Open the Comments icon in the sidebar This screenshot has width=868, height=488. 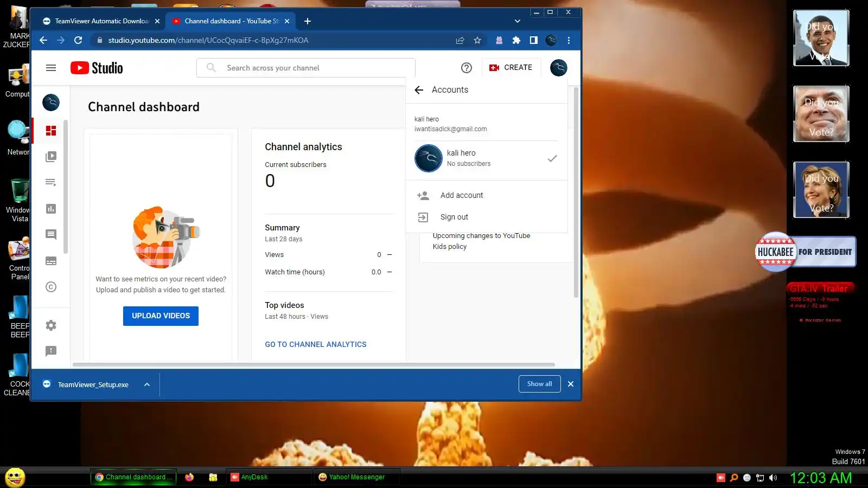(51, 235)
